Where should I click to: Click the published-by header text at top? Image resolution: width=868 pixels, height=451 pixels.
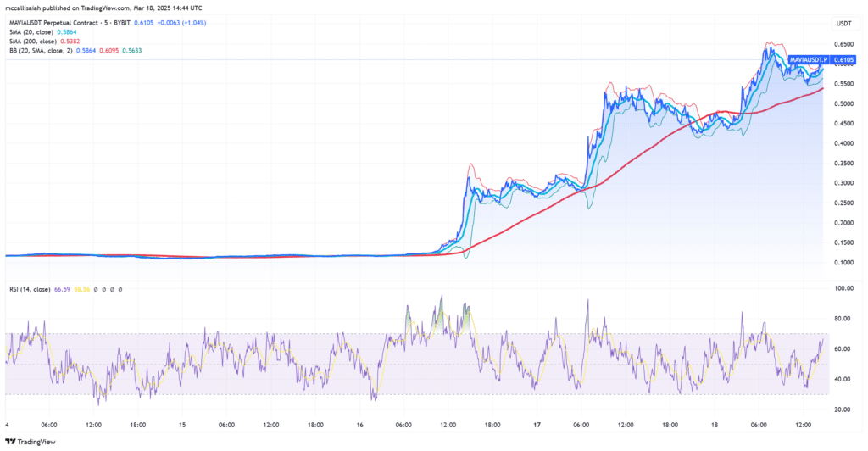point(103,8)
